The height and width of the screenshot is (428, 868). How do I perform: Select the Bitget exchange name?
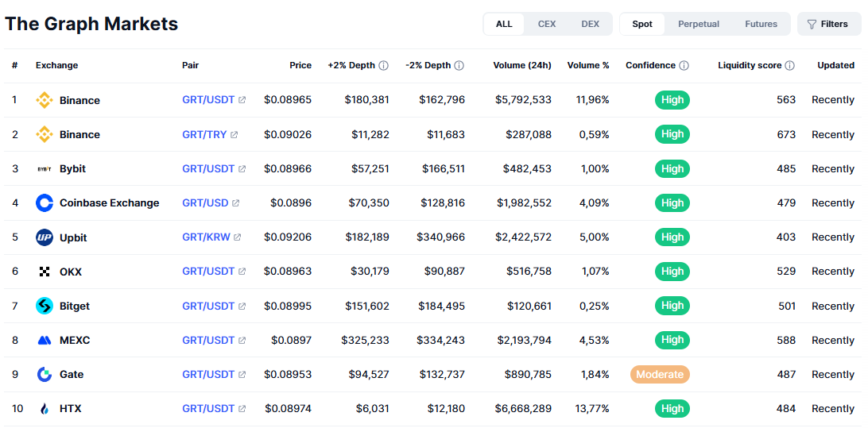(x=75, y=306)
